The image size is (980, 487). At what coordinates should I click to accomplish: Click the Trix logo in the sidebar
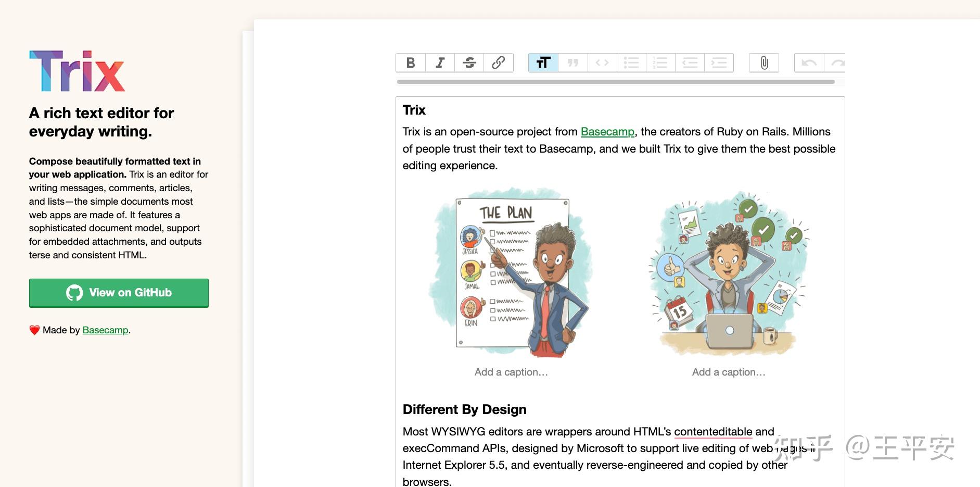click(77, 71)
